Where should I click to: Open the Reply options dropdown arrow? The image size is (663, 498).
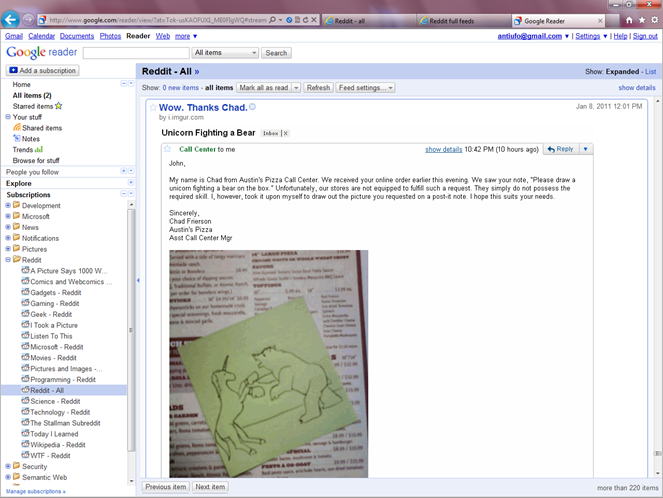click(x=586, y=149)
